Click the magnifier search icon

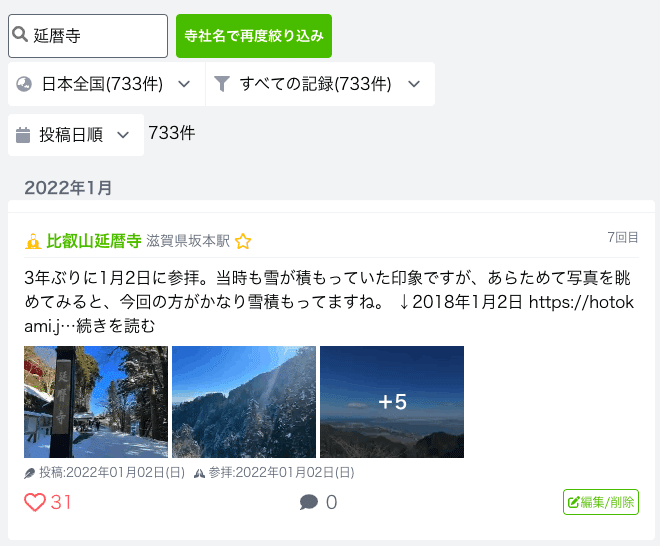(x=20, y=34)
